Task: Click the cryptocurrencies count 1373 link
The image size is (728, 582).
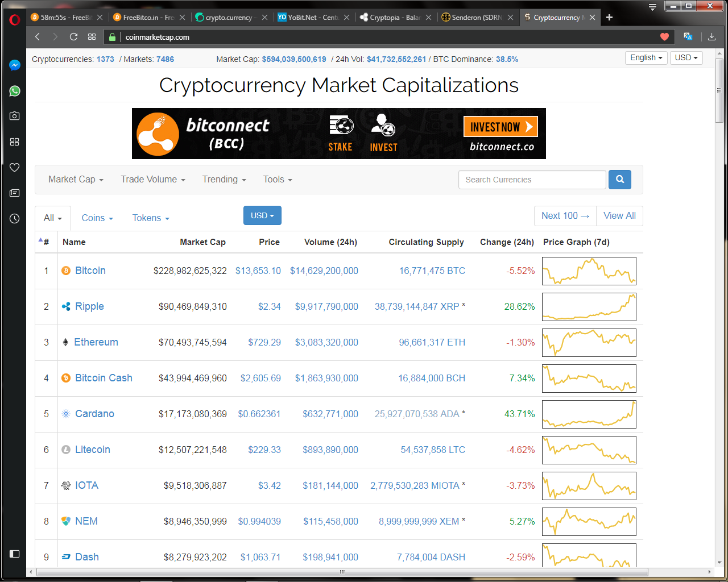Action: (105, 59)
